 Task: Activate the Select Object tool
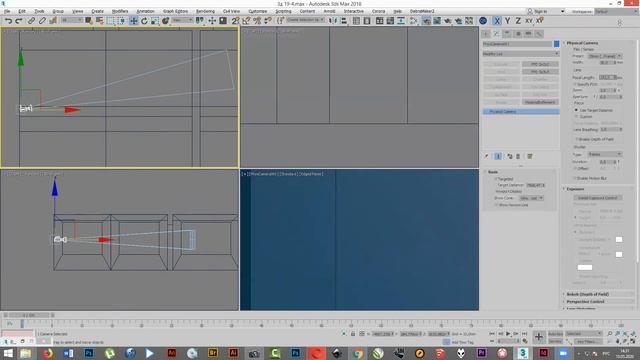[x=89, y=21]
